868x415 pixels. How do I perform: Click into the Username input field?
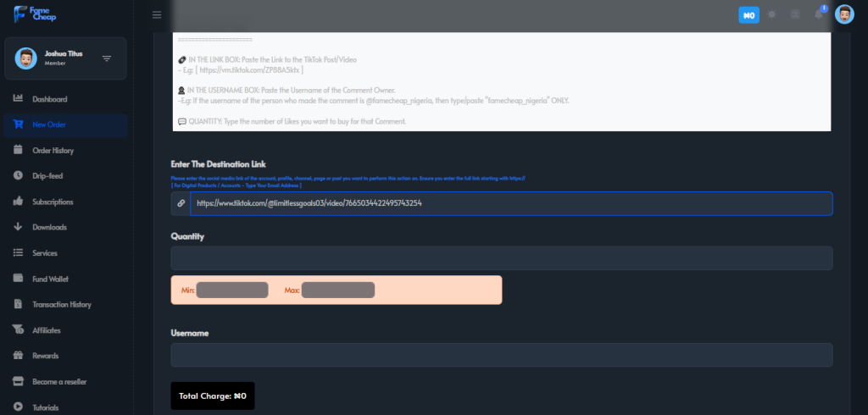tap(502, 355)
